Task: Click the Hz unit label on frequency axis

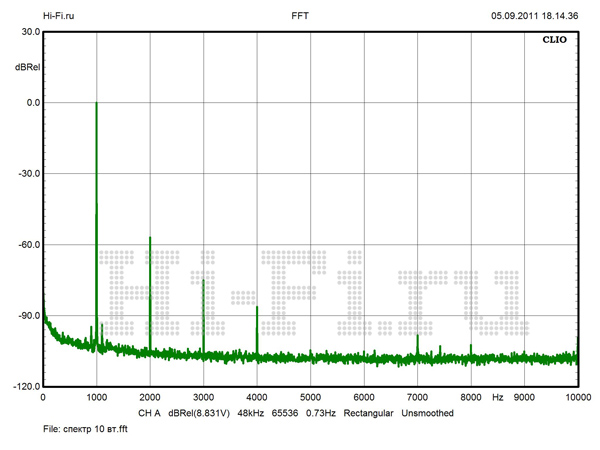Action: point(497,398)
